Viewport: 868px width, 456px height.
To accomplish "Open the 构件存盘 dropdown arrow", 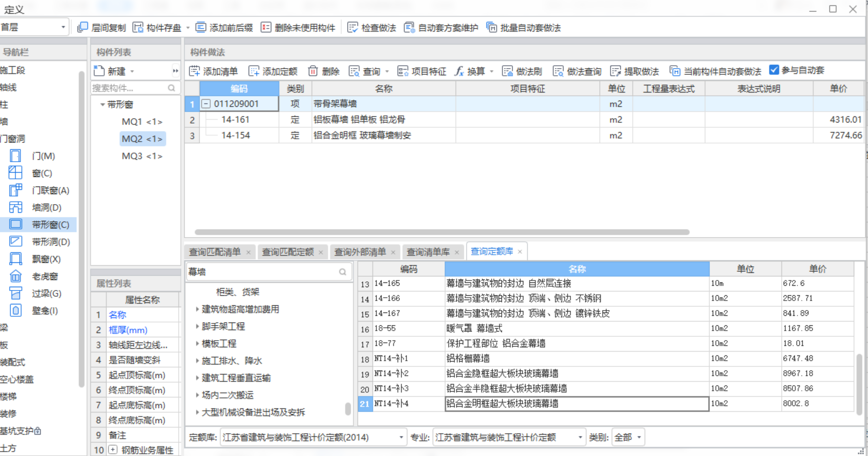I will coord(188,28).
